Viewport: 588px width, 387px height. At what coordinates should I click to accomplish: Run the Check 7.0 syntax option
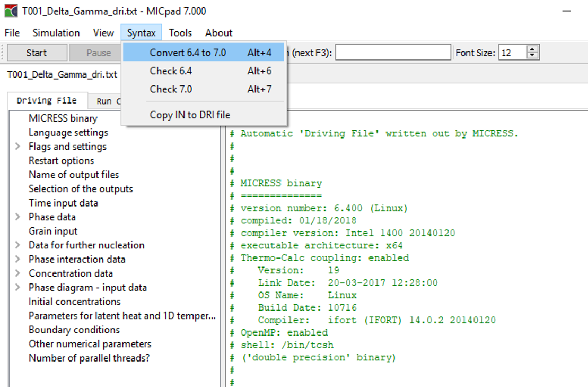(x=171, y=89)
